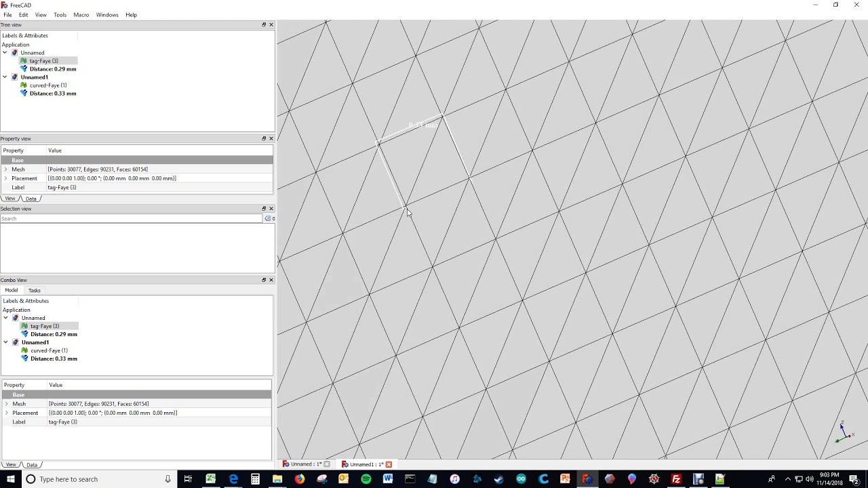This screenshot has width=868, height=488.
Task: Open the notification center
Action: click(x=854, y=479)
